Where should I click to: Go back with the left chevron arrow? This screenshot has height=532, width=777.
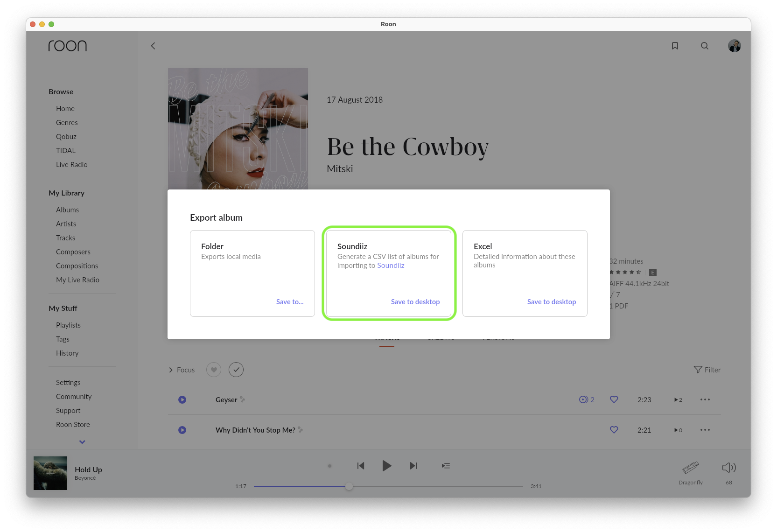coord(153,46)
